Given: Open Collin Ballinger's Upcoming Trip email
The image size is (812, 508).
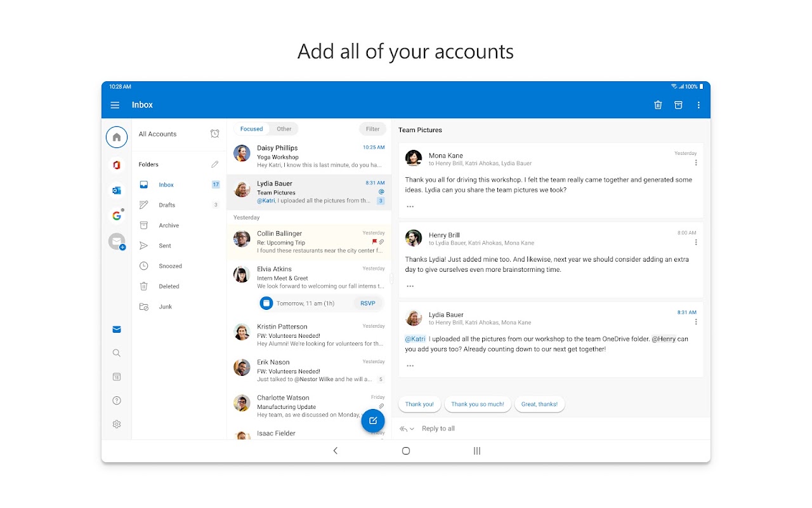Looking at the screenshot, I should (310, 242).
